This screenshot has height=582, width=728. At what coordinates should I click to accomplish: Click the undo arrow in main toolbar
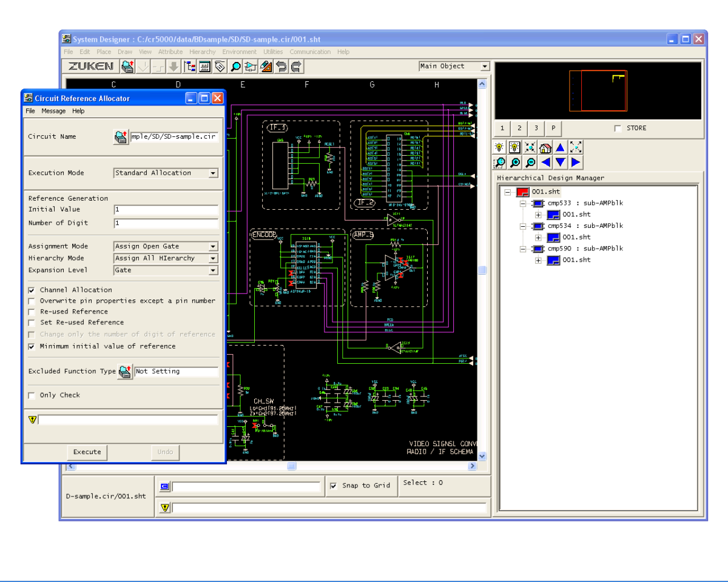[281, 67]
